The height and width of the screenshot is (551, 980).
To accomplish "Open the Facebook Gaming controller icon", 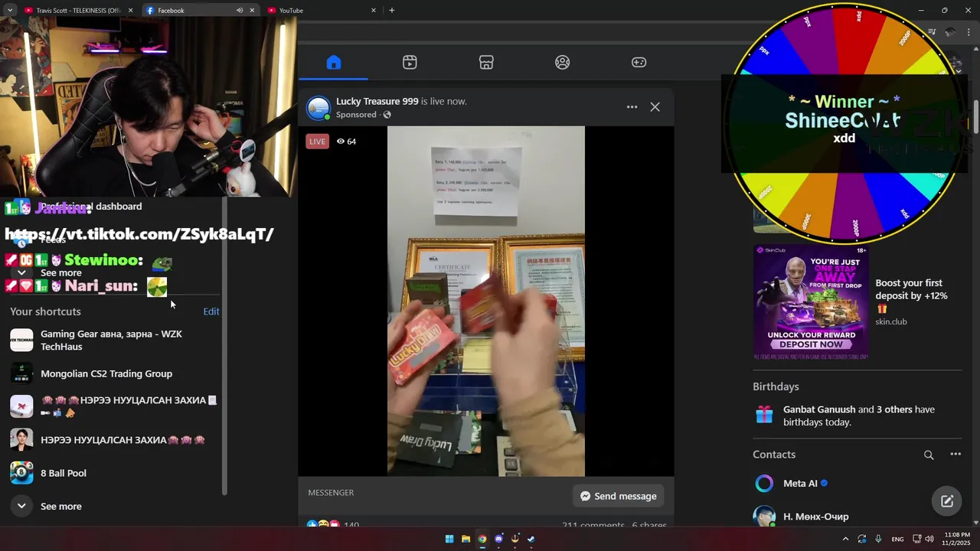I will pyautogui.click(x=639, y=63).
